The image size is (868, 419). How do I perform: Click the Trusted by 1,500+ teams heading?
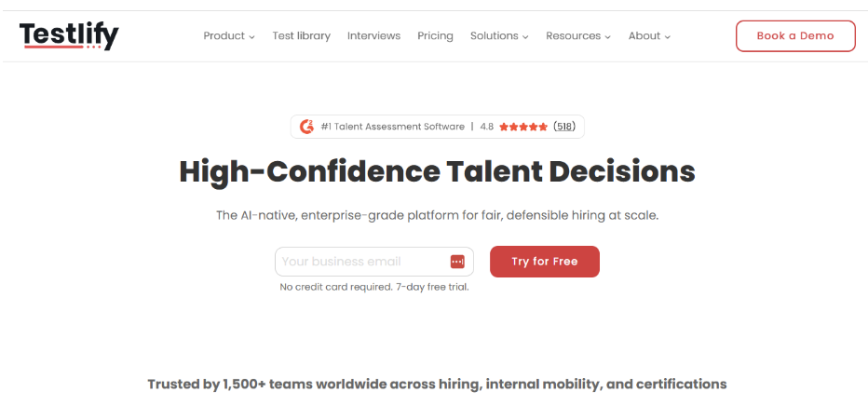(437, 384)
